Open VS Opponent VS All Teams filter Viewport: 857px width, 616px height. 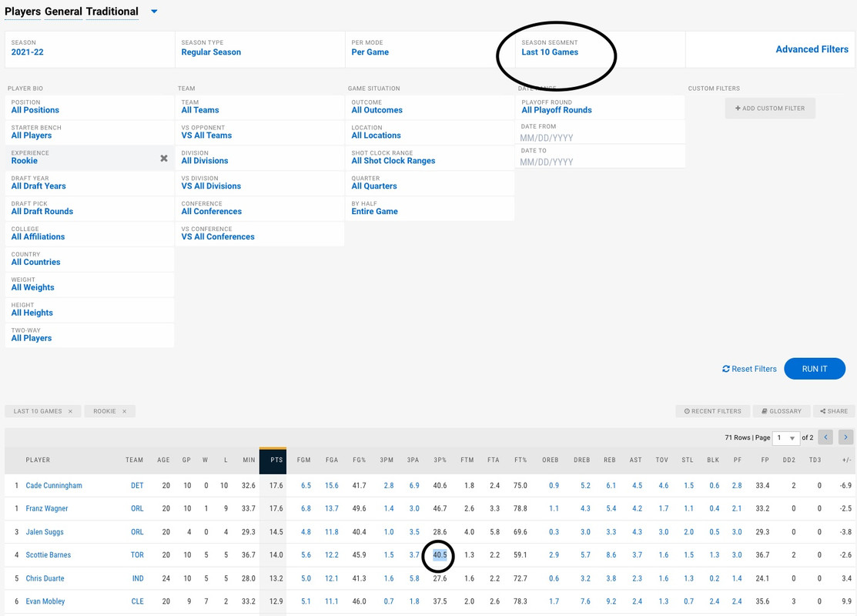259,132
